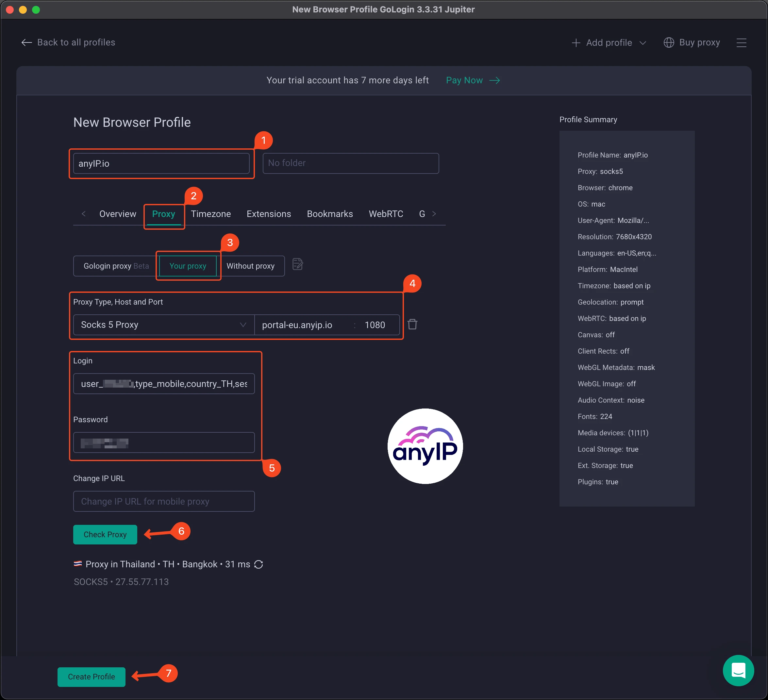The height and width of the screenshot is (700, 768).
Task: Click the right chevron to scroll tabs
Action: click(434, 214)
